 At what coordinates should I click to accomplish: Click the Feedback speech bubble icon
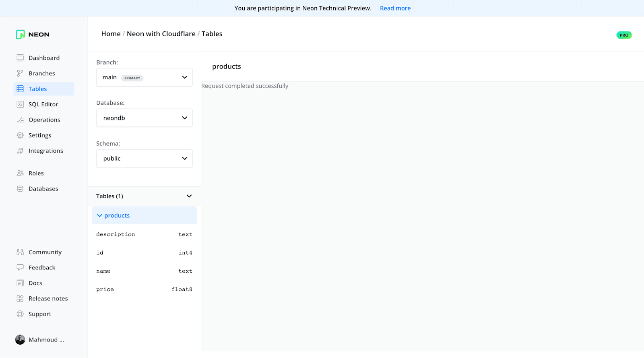(20, 268)
